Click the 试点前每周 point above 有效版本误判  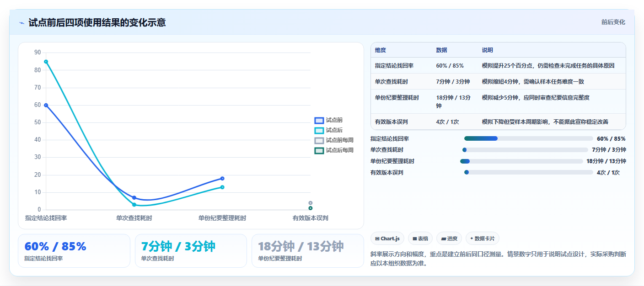(311, 203)
